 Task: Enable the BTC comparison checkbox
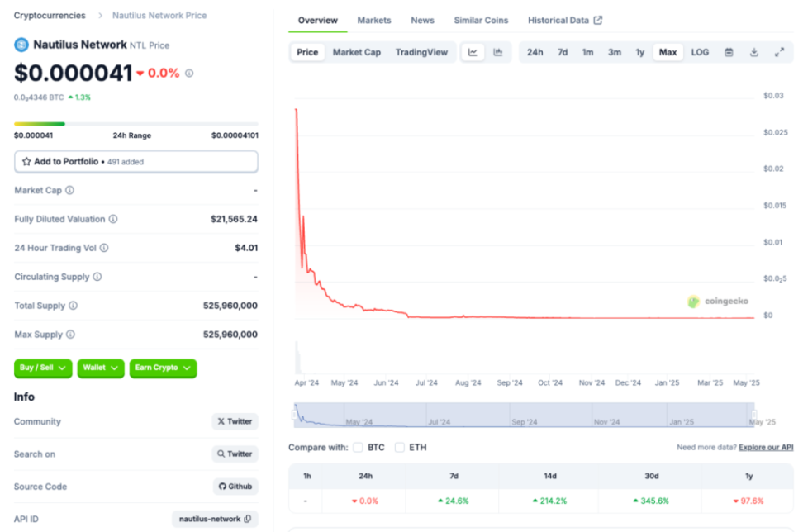click(358, 447)
